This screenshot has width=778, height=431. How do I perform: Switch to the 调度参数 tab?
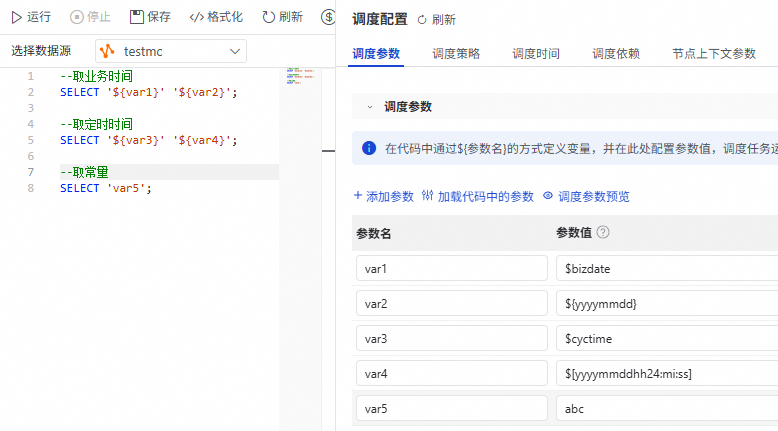click(376, 54)
